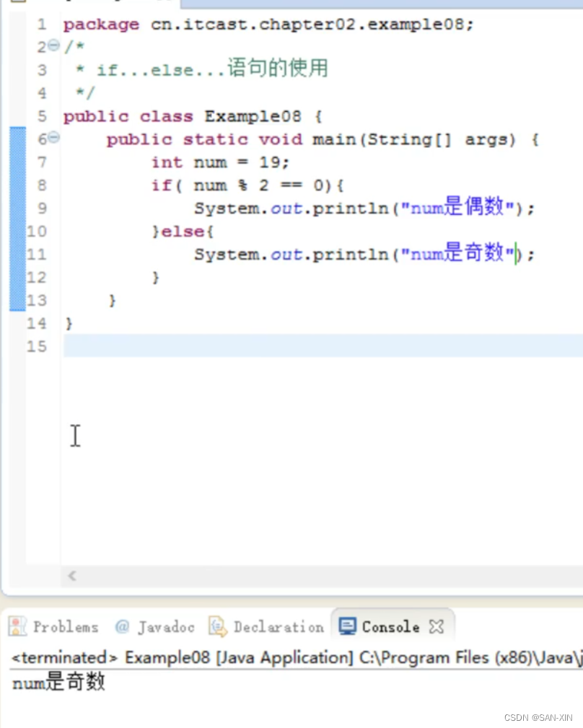Click the left arrow of the horizontal scrollbar
The height and width of the screenshot is (728, 583).
pyautogui.click(x=71, y=576)
